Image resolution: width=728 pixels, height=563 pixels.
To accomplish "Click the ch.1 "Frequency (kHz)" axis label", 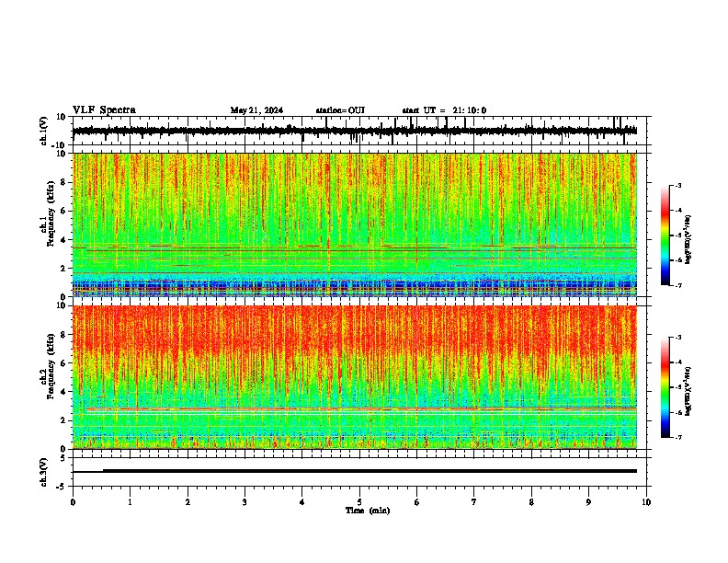I will click(51, 213).
